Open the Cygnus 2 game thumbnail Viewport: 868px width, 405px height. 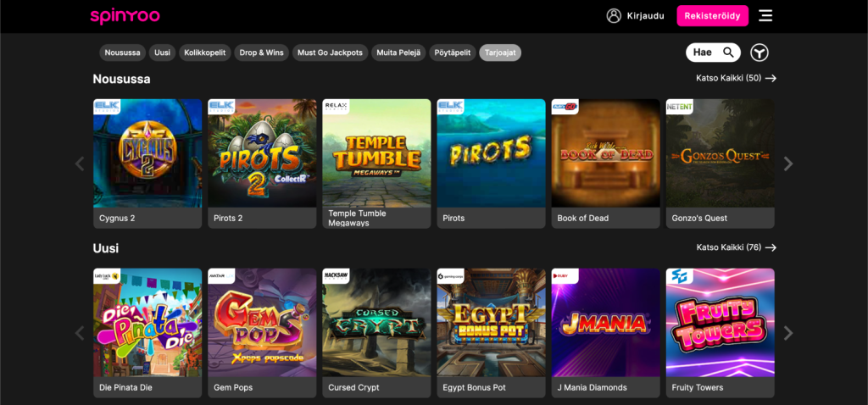147,153
